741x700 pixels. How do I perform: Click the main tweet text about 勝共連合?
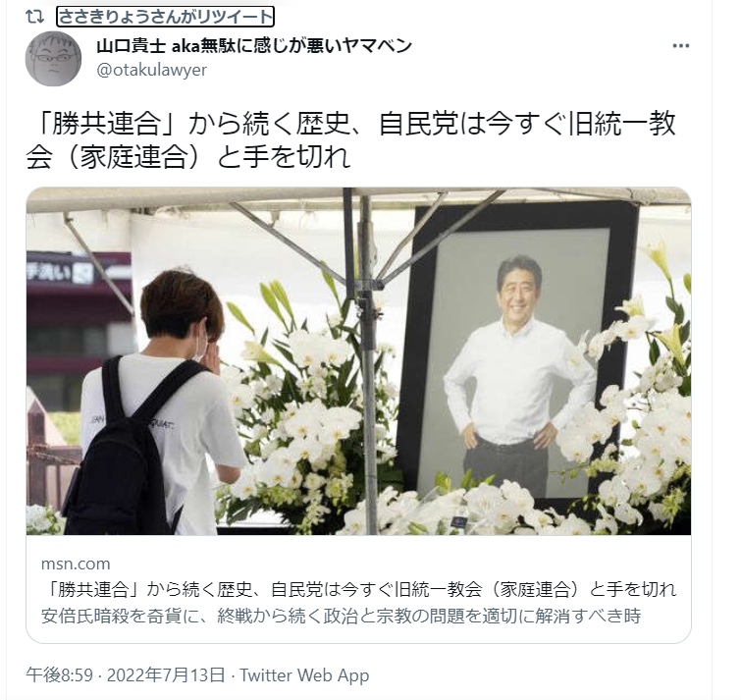pyautogui.click(x=350, y=140)
